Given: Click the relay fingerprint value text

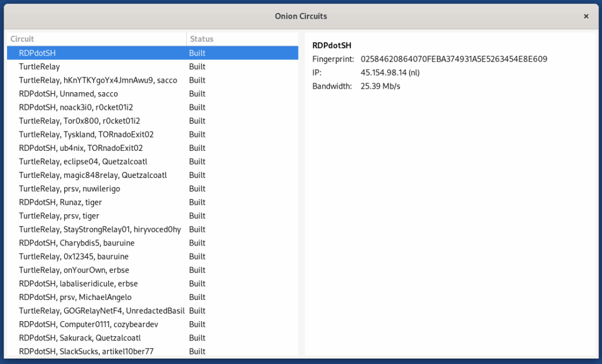Looking at the screenshot, I should (x=454, y=59).
